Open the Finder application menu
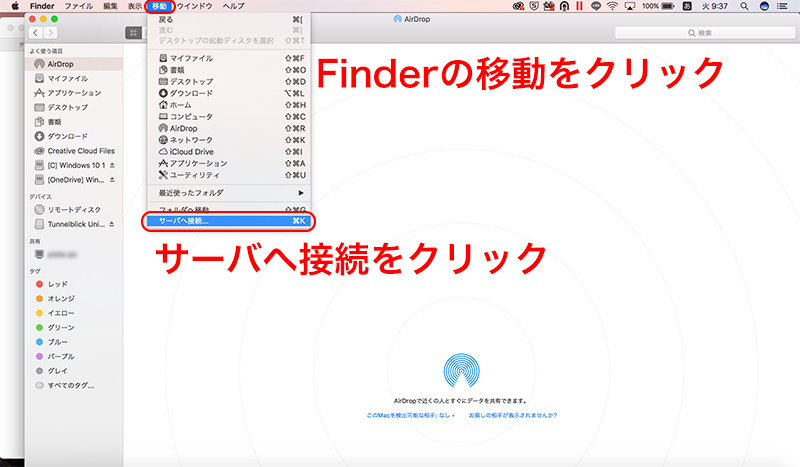 pos(42,6)
